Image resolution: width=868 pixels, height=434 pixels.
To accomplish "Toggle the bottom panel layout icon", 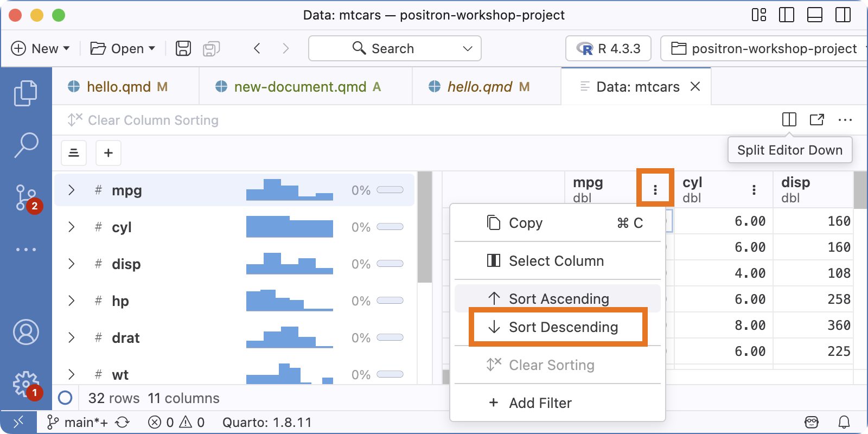I will tap(815, 15).
